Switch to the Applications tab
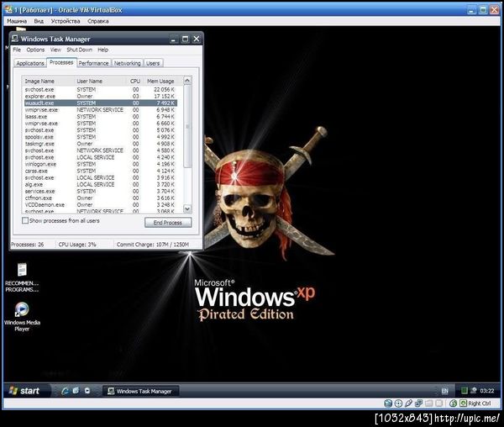 [x=30, y=63]
